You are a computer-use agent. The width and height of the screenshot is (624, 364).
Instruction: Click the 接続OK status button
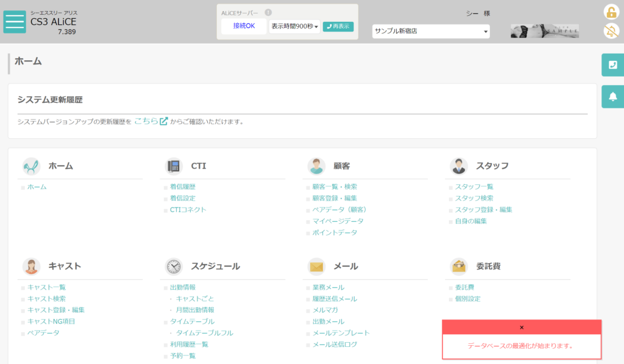244,26
